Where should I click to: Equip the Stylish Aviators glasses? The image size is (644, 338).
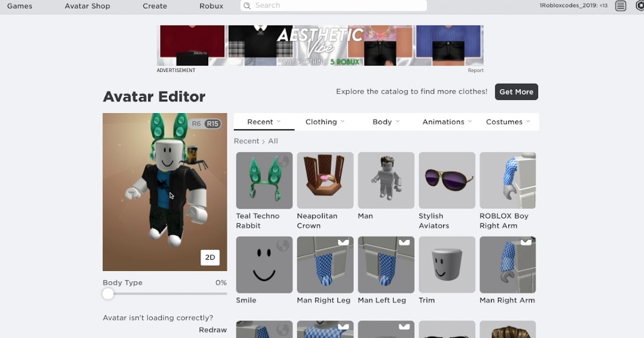point(447,180)
